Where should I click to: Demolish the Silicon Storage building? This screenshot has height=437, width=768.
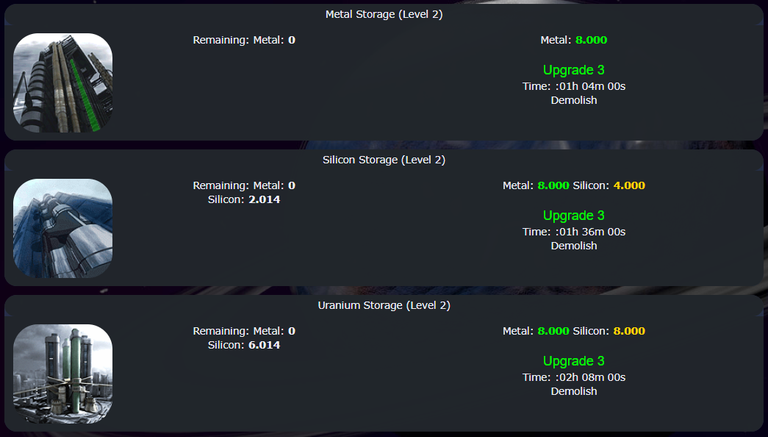click(x=574, y=245)
